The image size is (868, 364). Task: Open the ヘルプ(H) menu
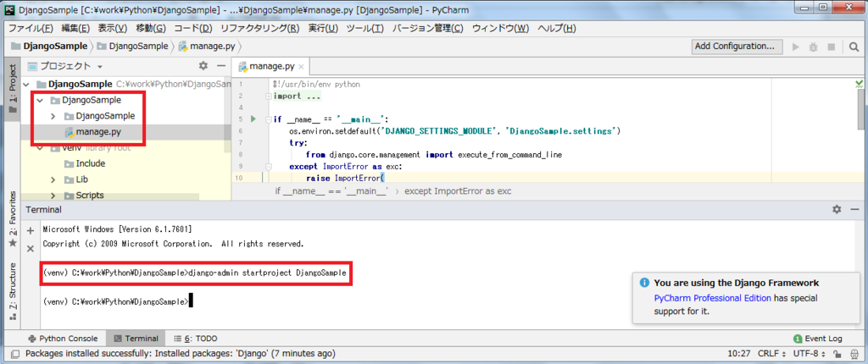[557, 28]
